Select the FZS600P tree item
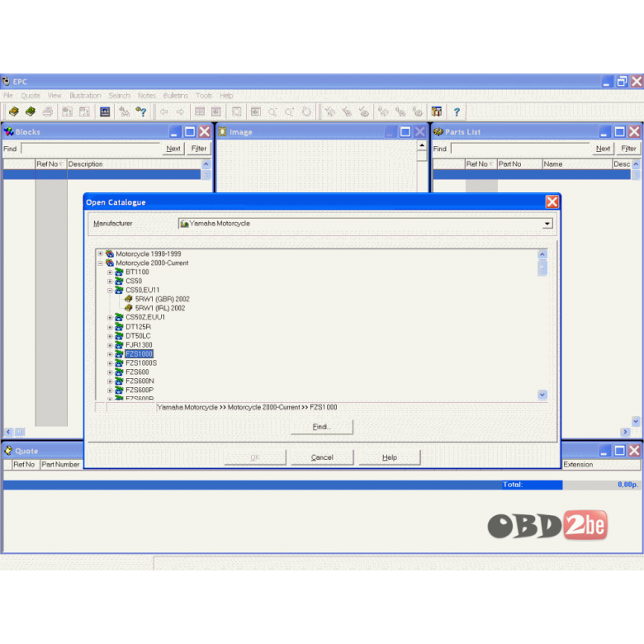The width and height of the screenshot is (644, 644). pyautogui.click(x=140, y=391)
